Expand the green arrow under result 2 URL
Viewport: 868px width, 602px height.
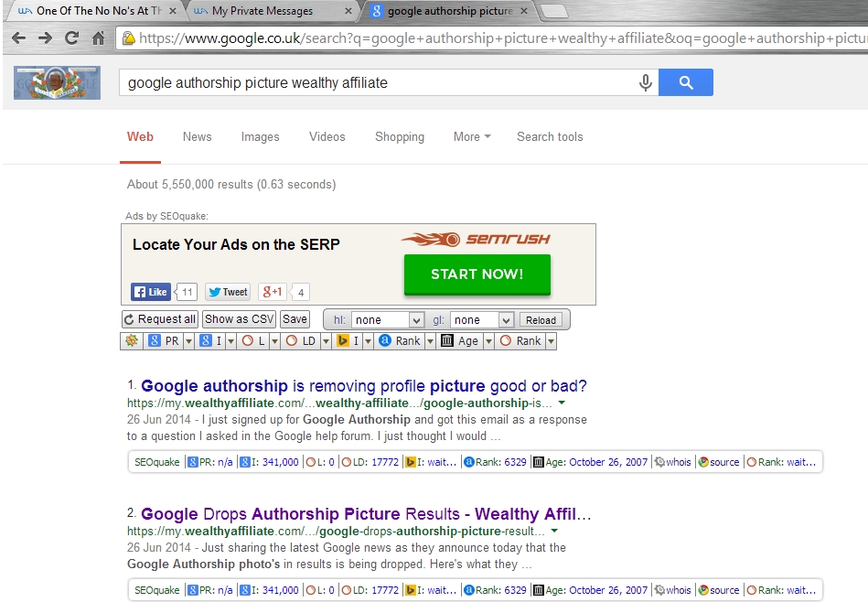554,531
